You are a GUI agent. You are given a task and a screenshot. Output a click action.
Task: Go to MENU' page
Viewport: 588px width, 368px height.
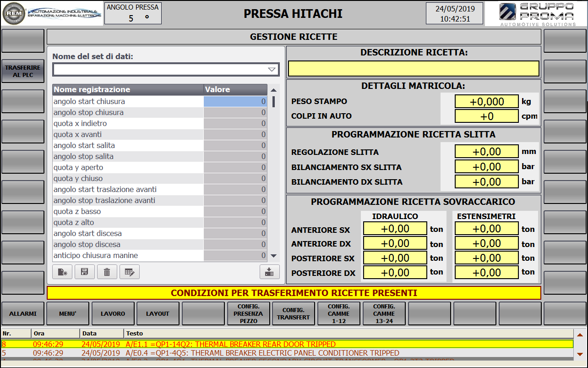pos(68,313)
